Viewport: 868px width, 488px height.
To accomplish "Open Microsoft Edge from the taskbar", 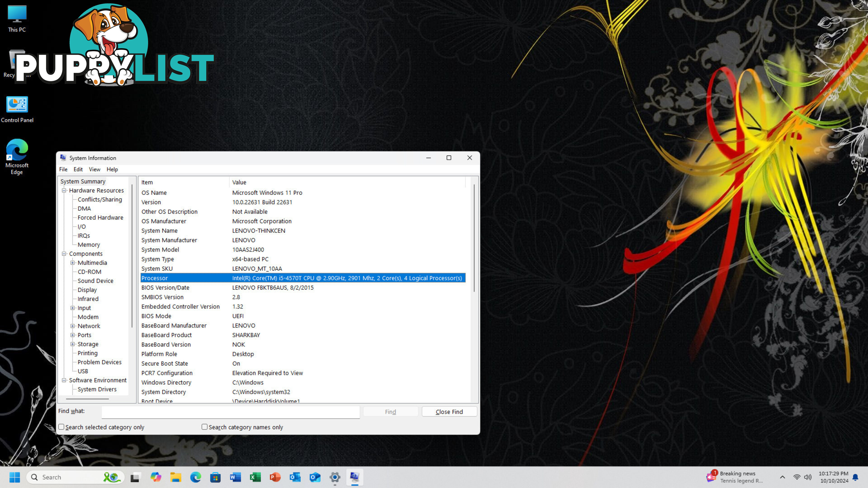I will [x=196, y=477].
